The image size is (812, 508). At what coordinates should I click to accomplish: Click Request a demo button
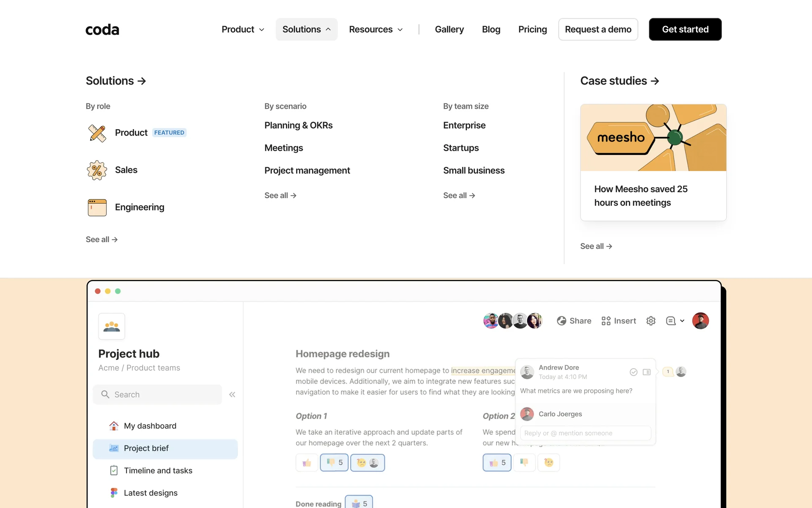(598, 29)
